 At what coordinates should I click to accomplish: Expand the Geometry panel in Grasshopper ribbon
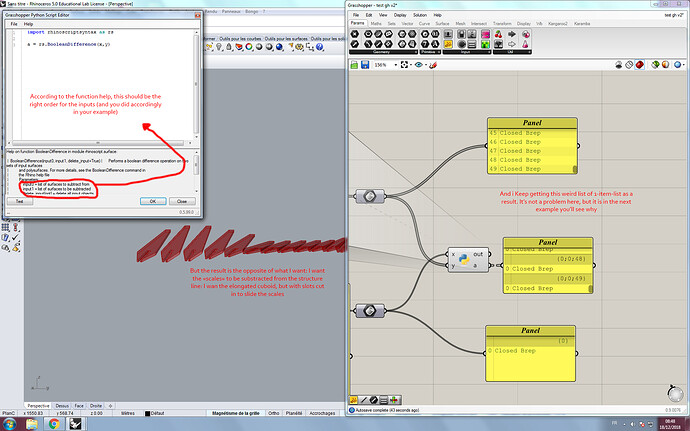coord(382,52)
